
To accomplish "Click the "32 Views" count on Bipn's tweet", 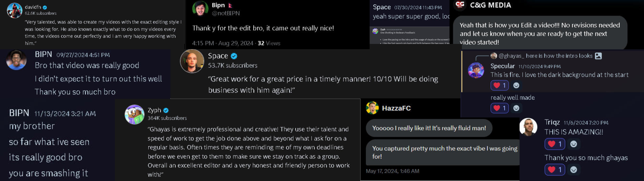I will pos(269,43).
